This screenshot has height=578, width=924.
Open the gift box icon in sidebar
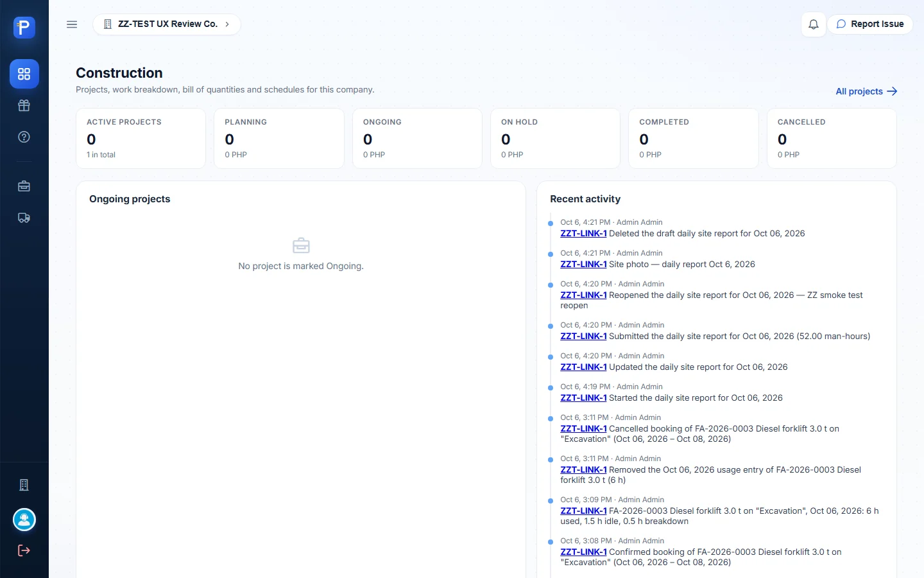pyautogui.click(x=24, y=105)
